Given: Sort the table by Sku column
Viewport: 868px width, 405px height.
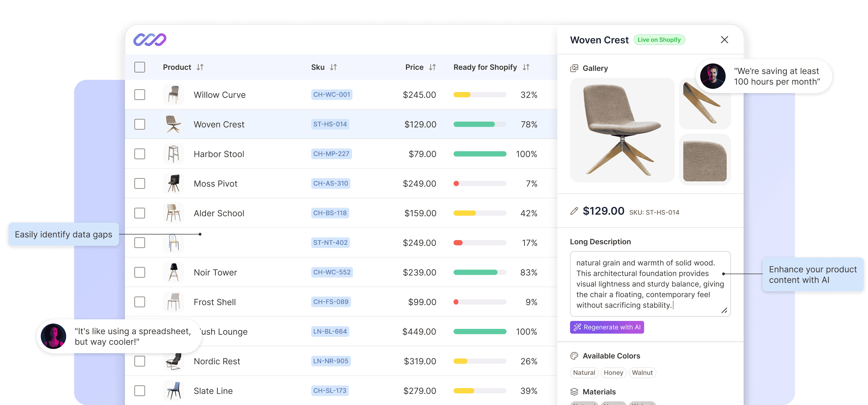Looking at the screenshot, I should pyautogui.click(x=333, y=67).
